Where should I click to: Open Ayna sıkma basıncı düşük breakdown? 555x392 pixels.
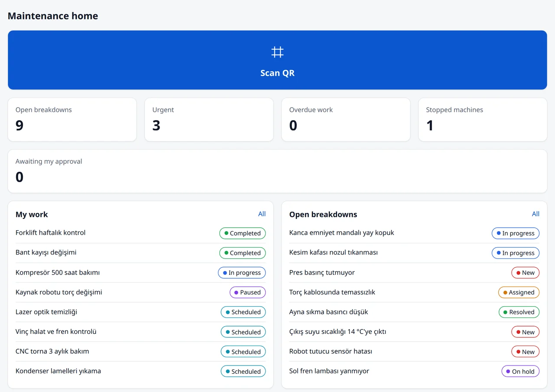coord(414,312)
